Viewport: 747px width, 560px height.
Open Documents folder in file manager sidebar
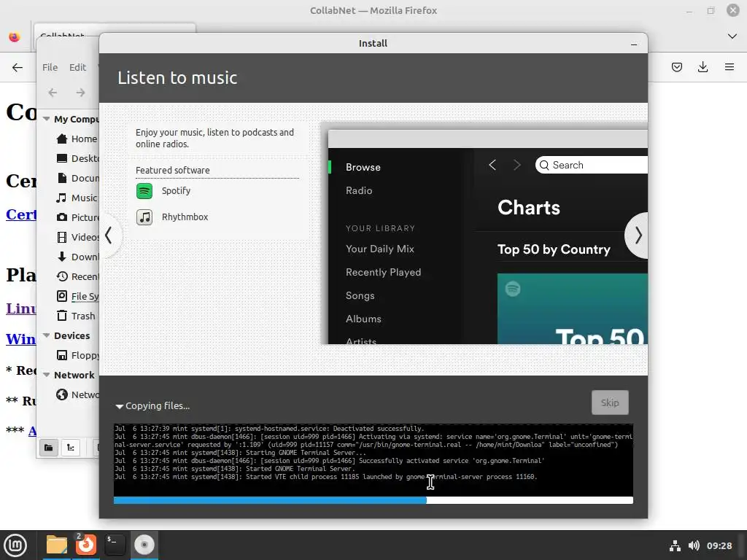coord(77,178)
